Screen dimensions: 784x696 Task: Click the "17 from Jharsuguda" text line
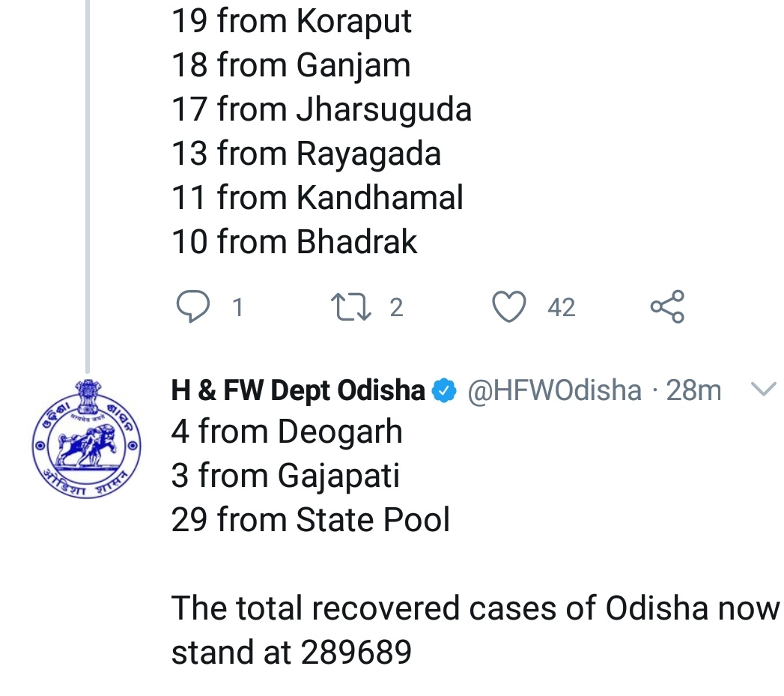coord(321,109)
